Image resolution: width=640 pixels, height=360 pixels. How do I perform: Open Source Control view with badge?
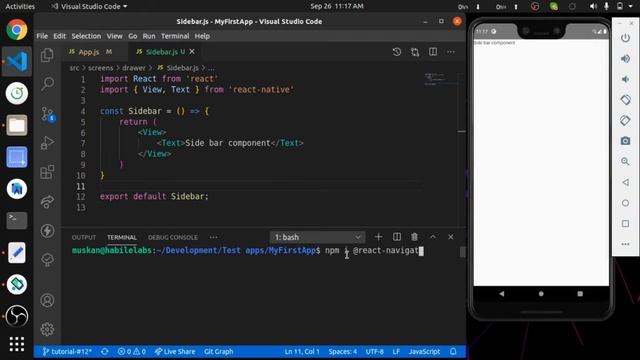point(47,114)
